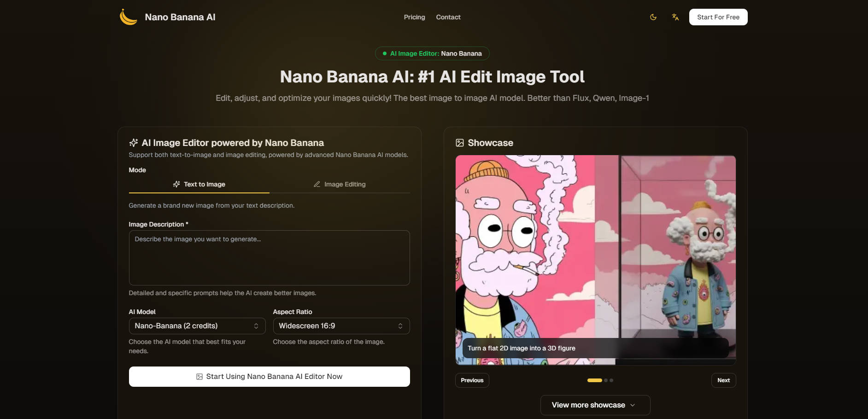Click the Showcase picture-frame icon

[459, 143]
